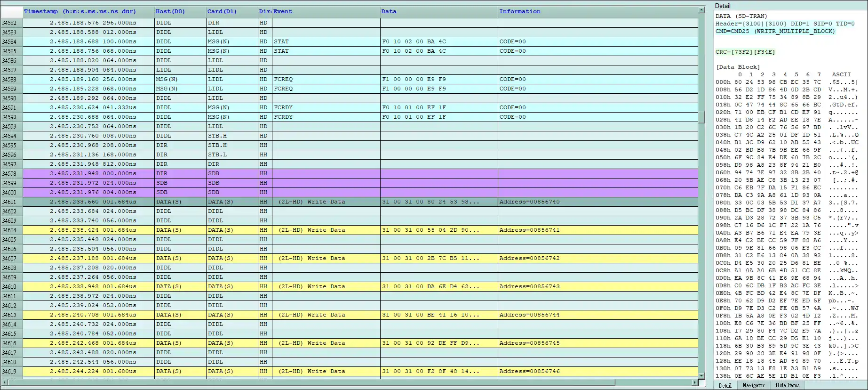This screenshot has height=390, width=868.
Task: Click the horizontal scrollbar left arrow
Action: [x=5, y=382]
